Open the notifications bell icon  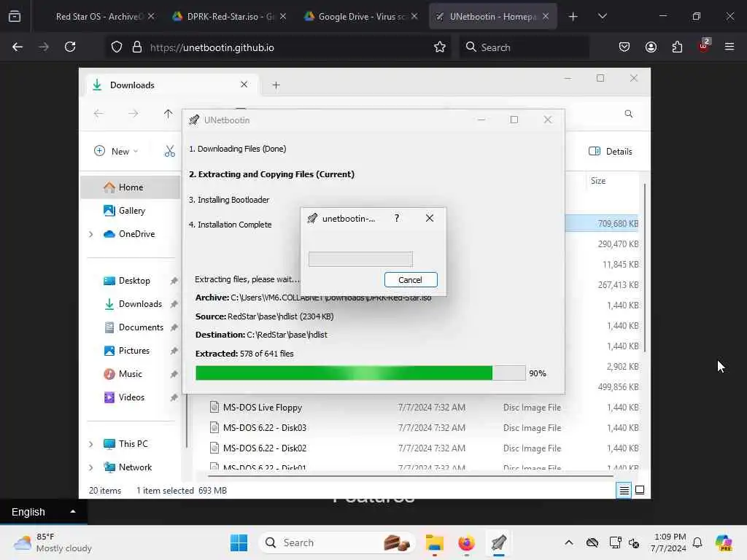pos(697,542)
